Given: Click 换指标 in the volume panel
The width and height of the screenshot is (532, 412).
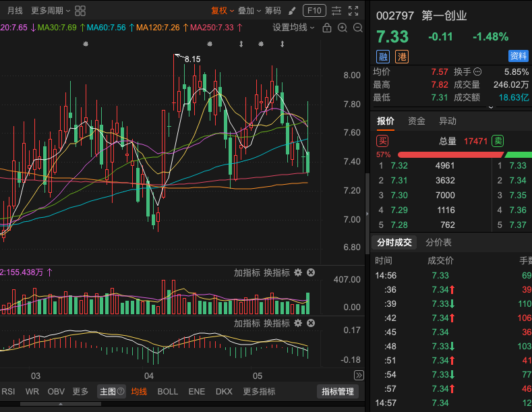Looking at the screenshot, I should [276, 272].
